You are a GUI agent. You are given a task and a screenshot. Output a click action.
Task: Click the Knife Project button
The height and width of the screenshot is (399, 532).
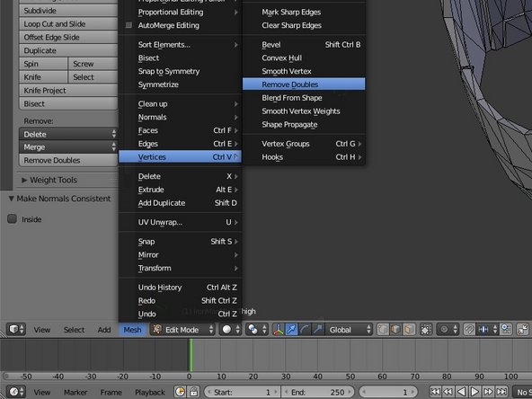pos(68,91)
